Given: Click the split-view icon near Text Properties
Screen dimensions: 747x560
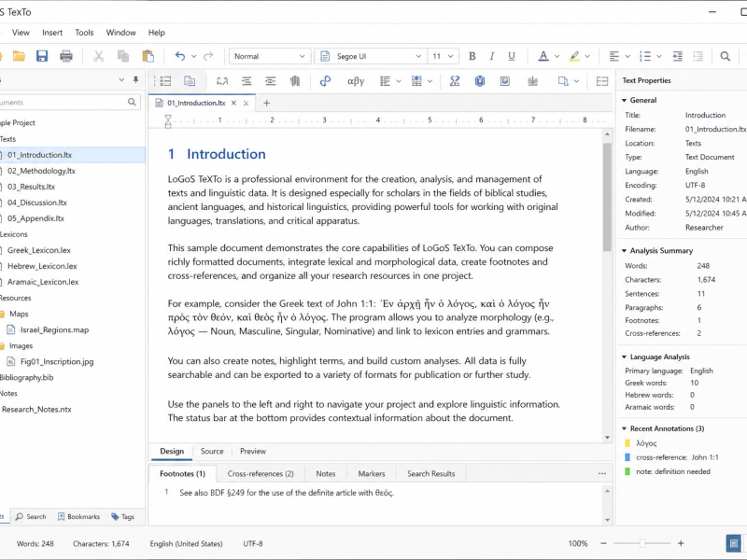Looking at the screenshot, I should [x=602, y=81].
